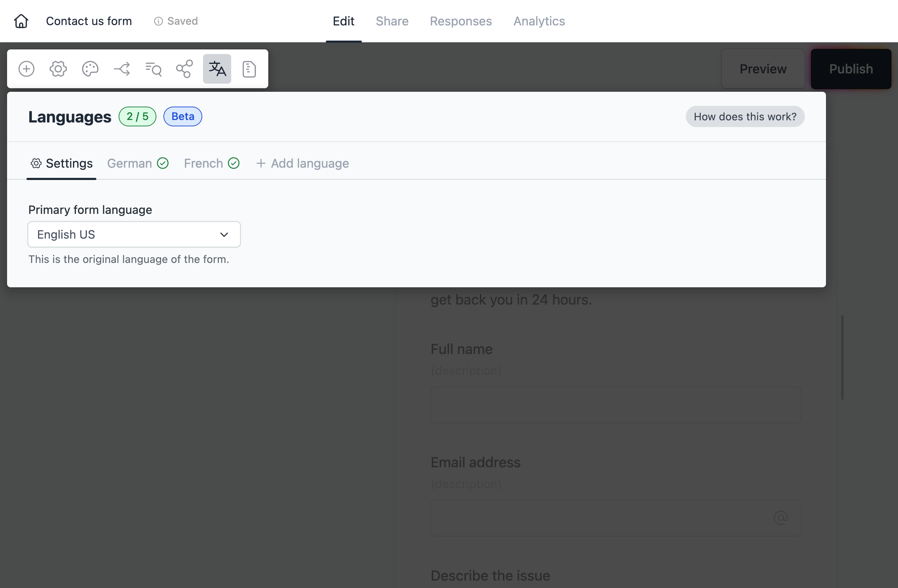Click the Add Element icon

click(26, 68)
